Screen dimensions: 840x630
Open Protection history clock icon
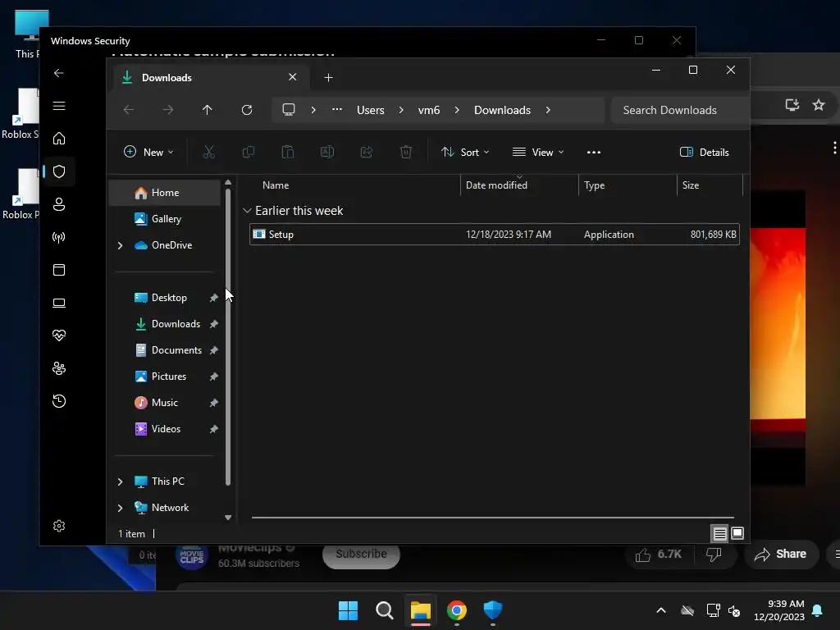[59, 401]
